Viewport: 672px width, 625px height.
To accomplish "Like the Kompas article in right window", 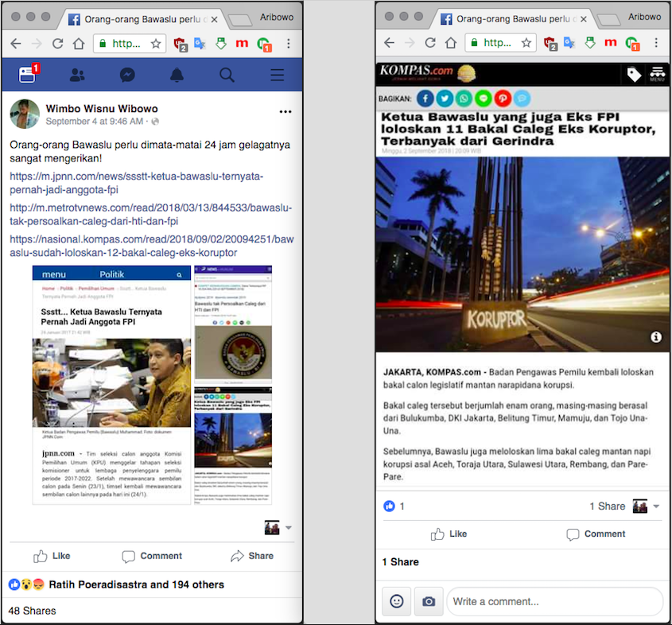I will coord(449,534).
